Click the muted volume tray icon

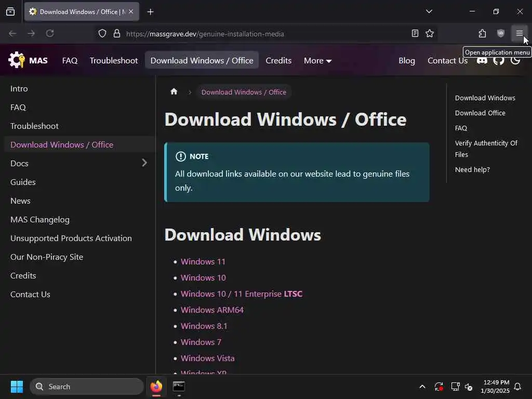pos(469,387)
